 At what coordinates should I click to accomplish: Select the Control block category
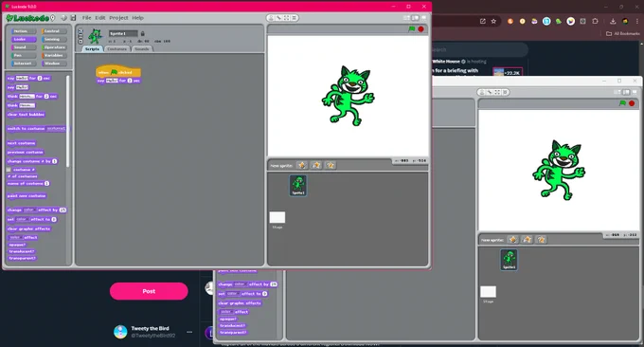pos(54,31)
